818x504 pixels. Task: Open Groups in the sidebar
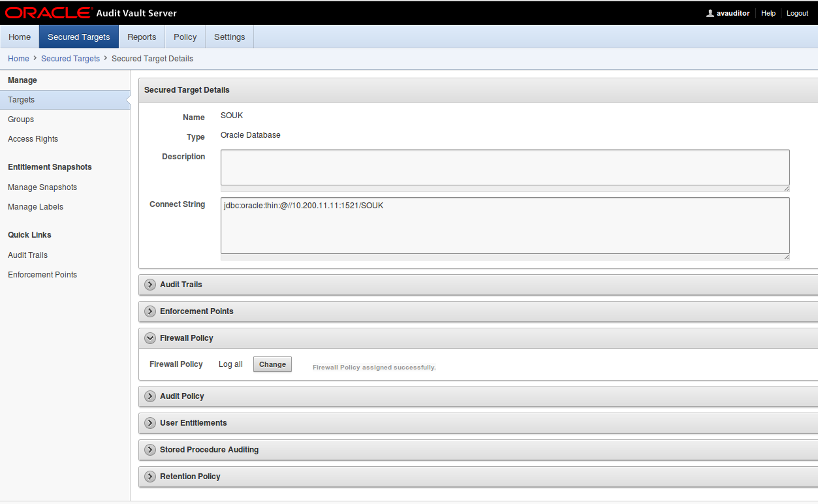point(21,119)
